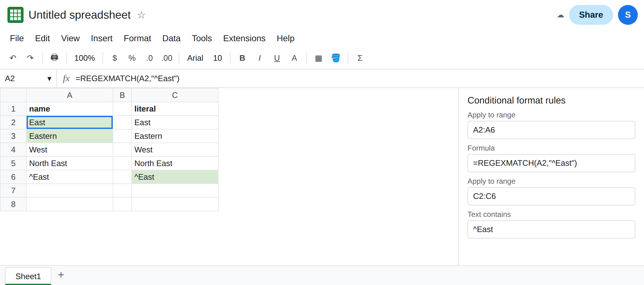Image resolution: width=644 pixels, height=285 pixels.
Task: Click the Untitled spreadsheet title
Action: 80,15
